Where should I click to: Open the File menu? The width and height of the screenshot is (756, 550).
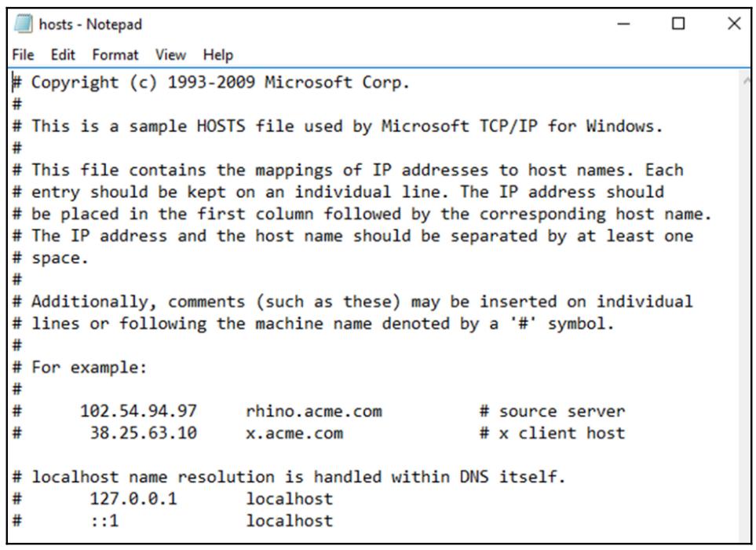23,55
